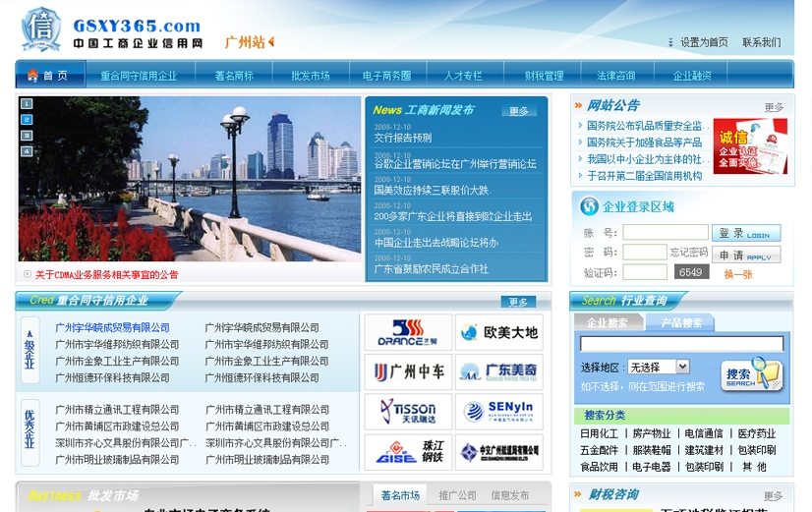This screenshot has width=812, height=512.
Task: Click the red 诚信 企业认证 banner
Action: (x=750, y=146)
